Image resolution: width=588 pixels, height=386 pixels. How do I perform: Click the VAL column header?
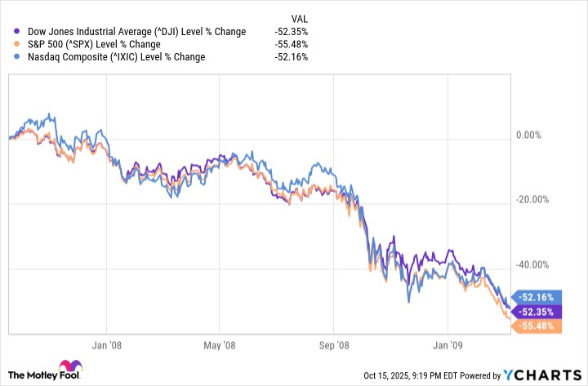pyautogui.click(x=300, y=17)
